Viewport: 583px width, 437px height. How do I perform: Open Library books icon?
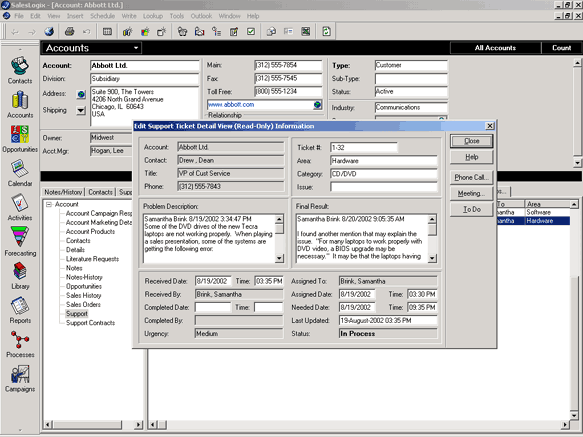(20, 271)
